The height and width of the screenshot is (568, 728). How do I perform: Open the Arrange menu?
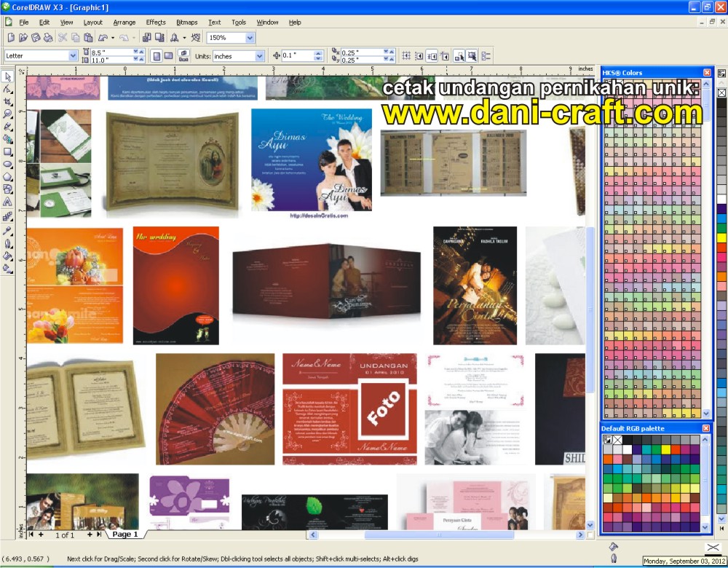(x=124, y=23)
